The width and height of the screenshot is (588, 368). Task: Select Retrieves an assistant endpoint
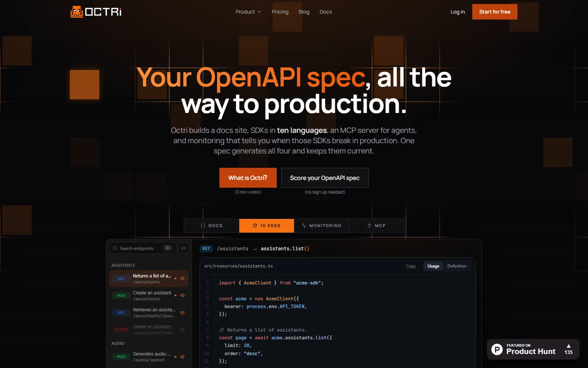coord(149,312)
